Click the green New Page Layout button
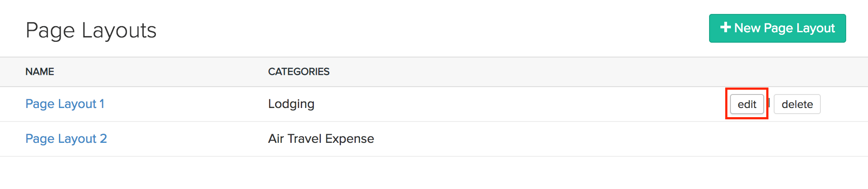This screenshot has height=189, width=868. coord(777,28)
